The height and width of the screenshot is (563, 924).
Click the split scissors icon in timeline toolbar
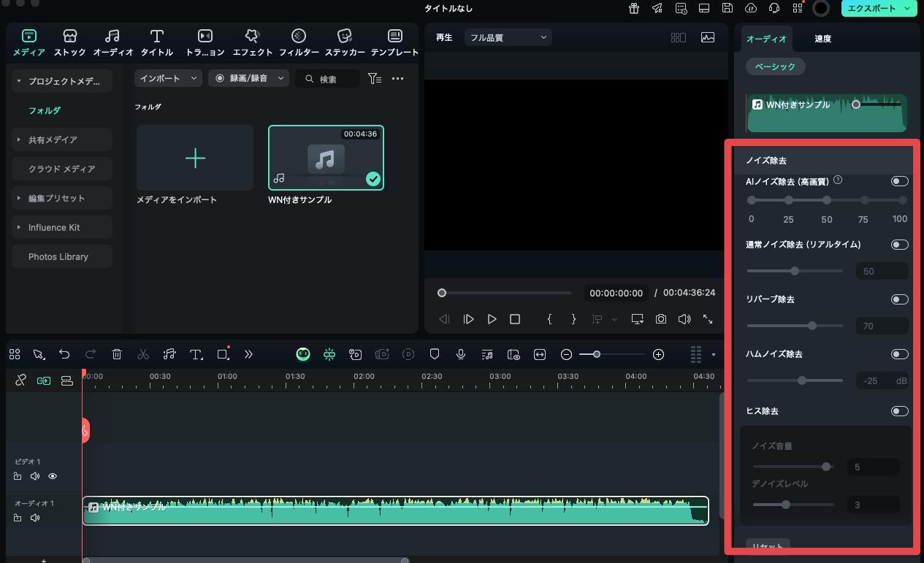[x=142, y=354]
